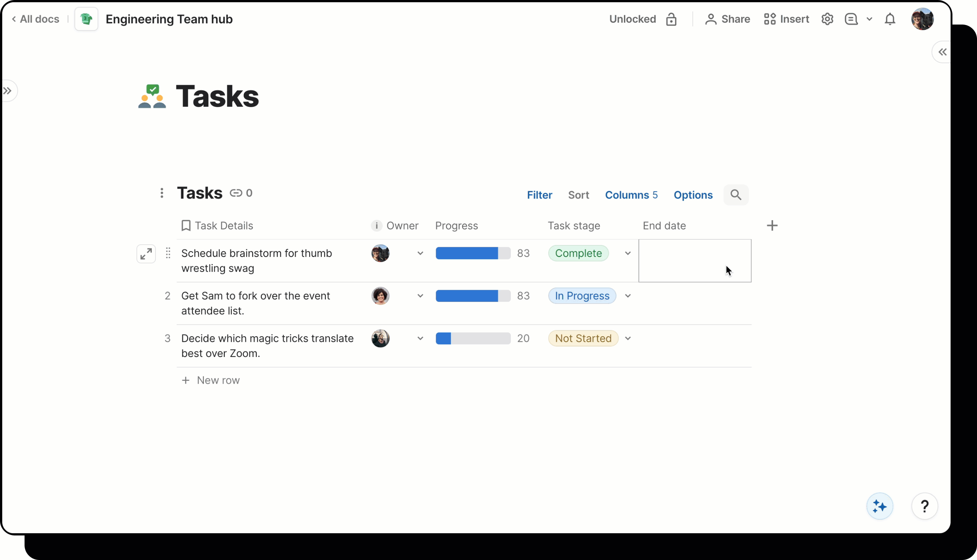Click the AI sparkle assistant button
This screenshot has height=560, width=977.
tap(879, 506)
